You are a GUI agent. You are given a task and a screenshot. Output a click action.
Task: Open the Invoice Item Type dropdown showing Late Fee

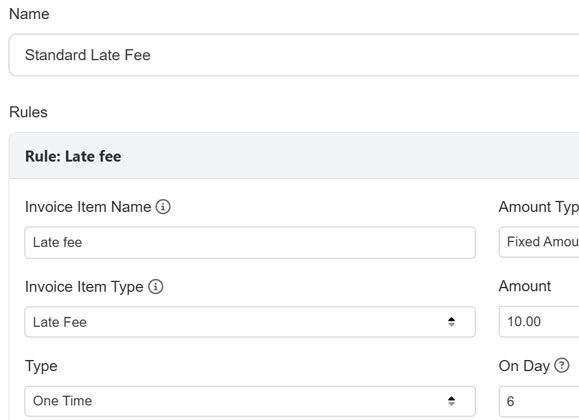250,322
